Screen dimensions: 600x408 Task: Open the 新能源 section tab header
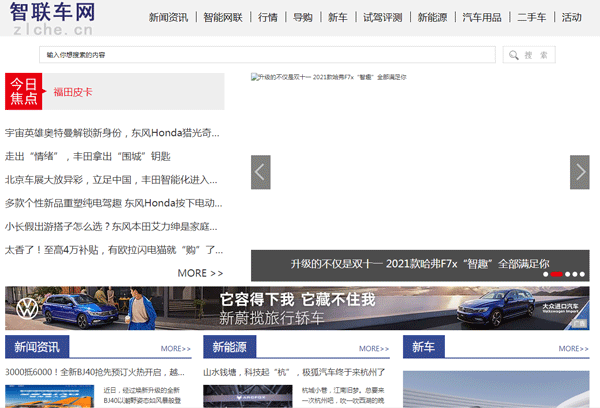230,347
